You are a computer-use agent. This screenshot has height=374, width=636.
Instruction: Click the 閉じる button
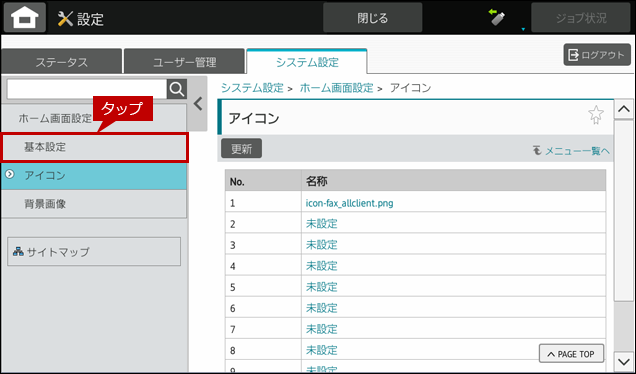(372, 17)
